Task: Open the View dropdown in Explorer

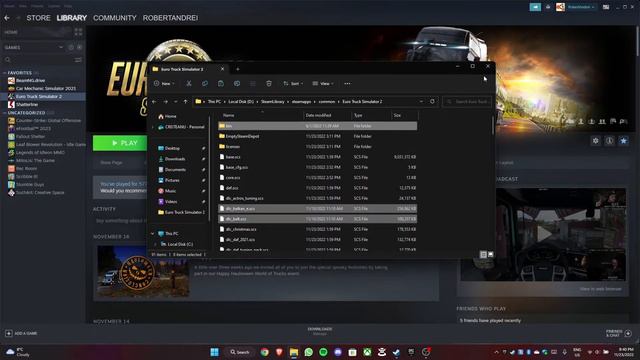Action: 323,84
